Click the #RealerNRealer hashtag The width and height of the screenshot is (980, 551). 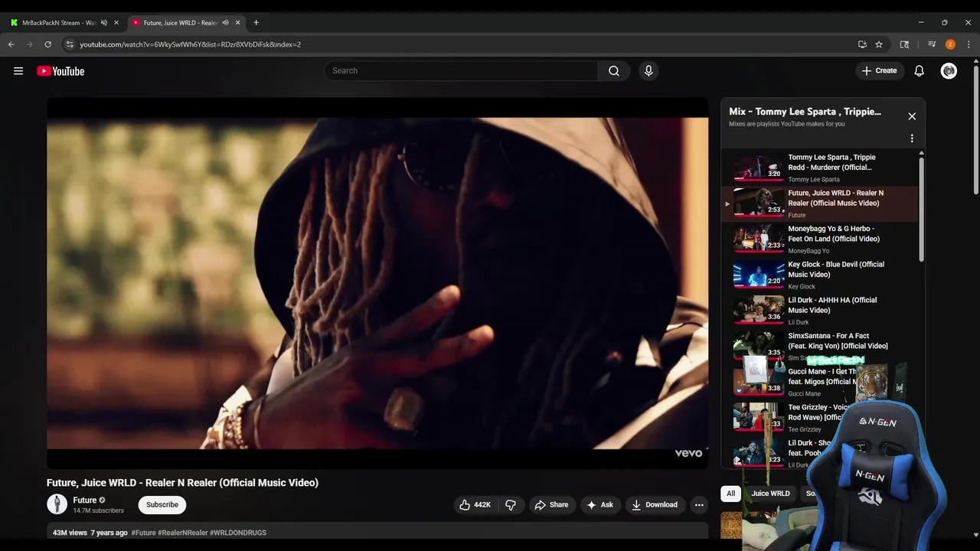[x=183, y=533]
